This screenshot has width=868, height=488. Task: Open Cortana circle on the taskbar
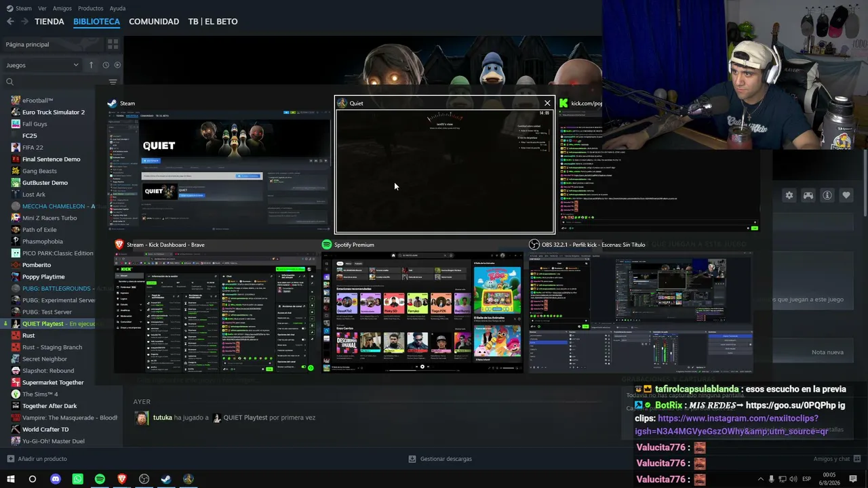click(32, 479)
